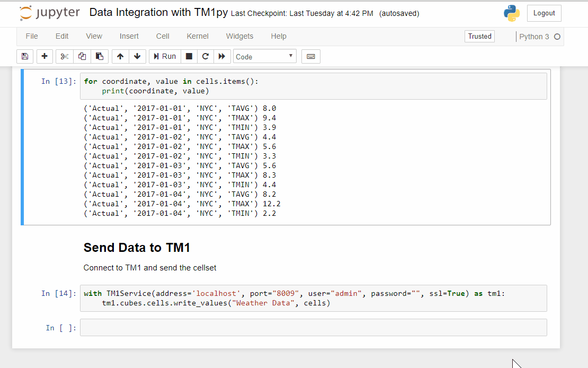
Task: Restart kernel and rerun with the fast-forward icon
Action: 221,56
